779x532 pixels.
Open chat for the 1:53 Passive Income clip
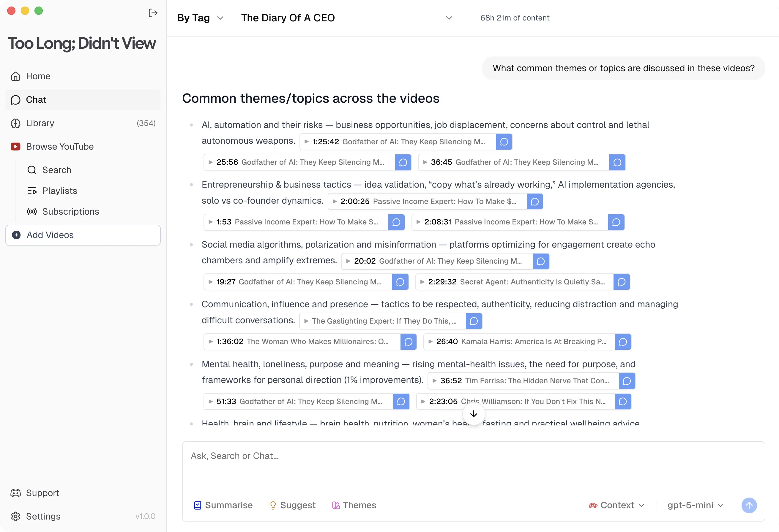[396, 222]
